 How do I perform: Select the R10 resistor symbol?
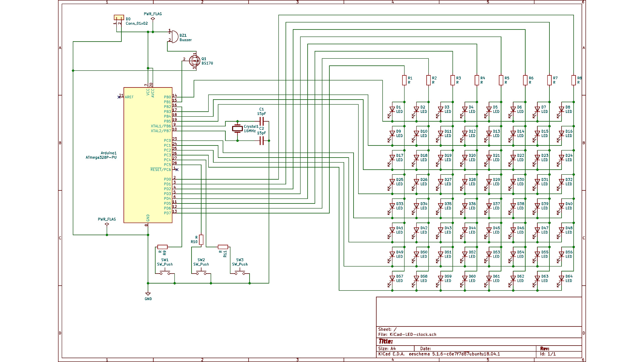[201, 239]
